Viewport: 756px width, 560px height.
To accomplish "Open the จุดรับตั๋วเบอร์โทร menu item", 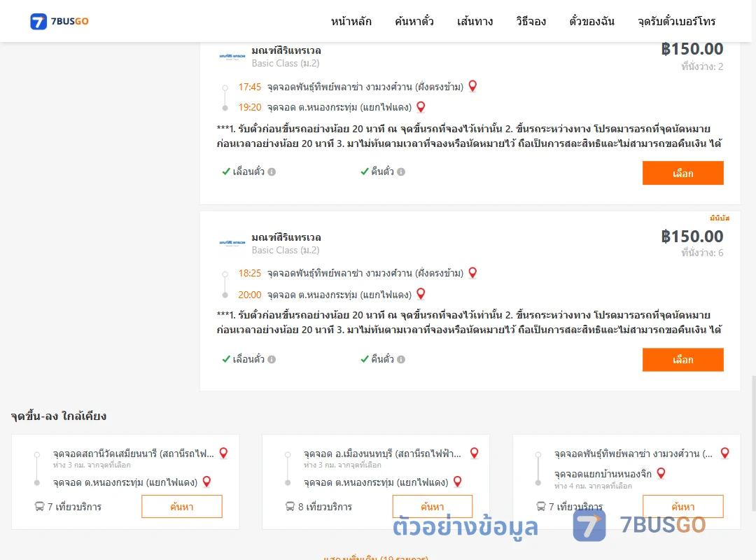I will pos(676,21).
